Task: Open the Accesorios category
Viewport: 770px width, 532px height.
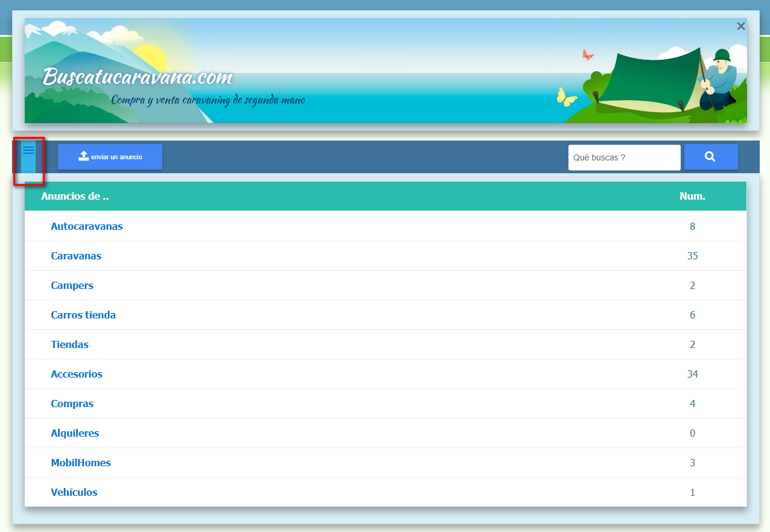Action: coord(77,374)
